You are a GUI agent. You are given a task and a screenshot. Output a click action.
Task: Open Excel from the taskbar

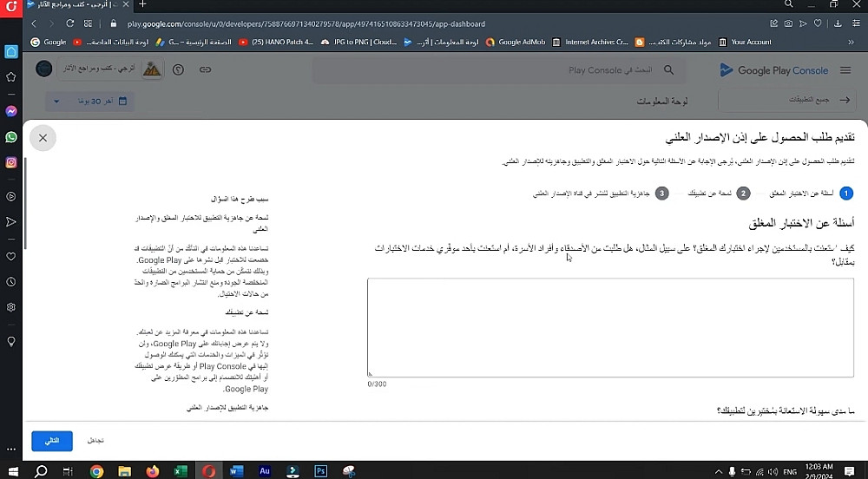(181, 471)
